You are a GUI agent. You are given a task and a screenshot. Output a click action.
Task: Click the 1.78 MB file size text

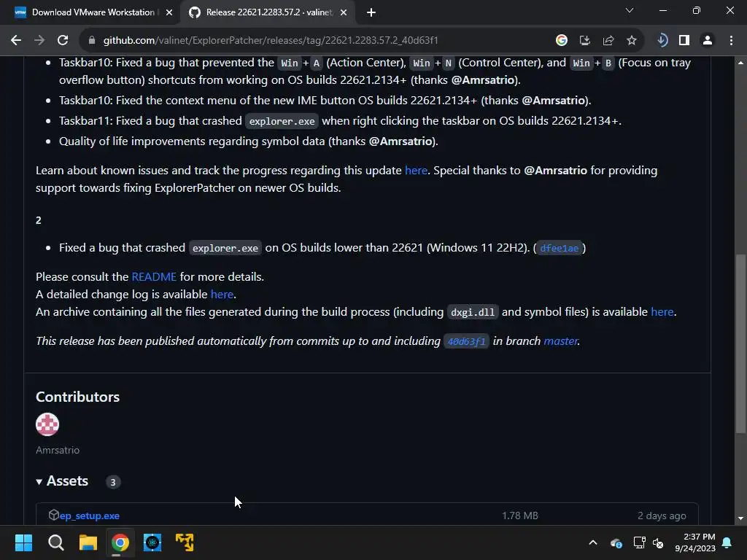(519, 516)
